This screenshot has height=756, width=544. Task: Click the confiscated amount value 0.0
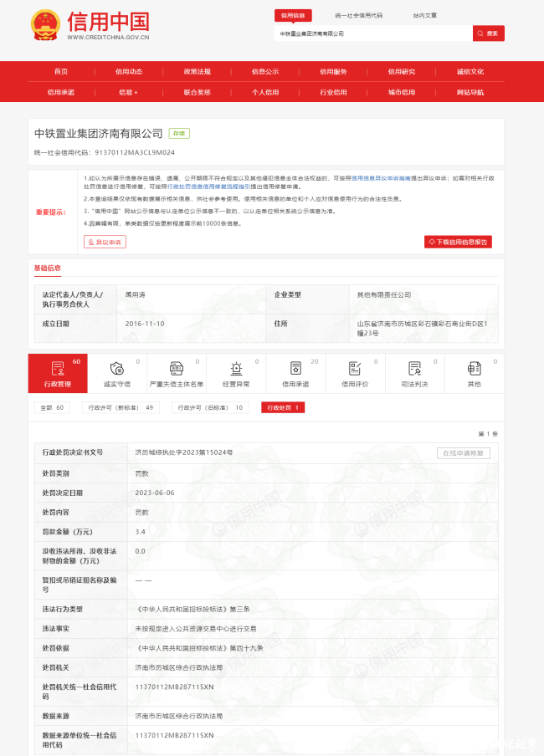coord(140,551)
